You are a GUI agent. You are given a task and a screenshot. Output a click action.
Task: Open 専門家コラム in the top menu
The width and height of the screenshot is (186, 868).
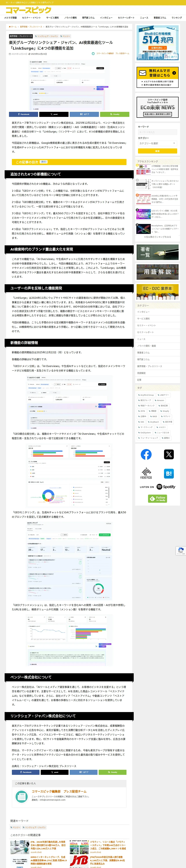(x=89, y=18)
